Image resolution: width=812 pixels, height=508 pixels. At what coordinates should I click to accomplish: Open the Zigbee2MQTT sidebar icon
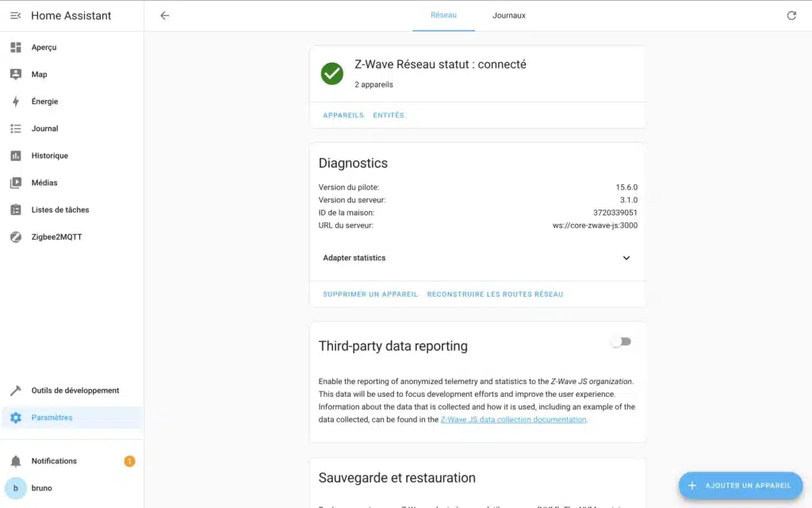[16, 237]
